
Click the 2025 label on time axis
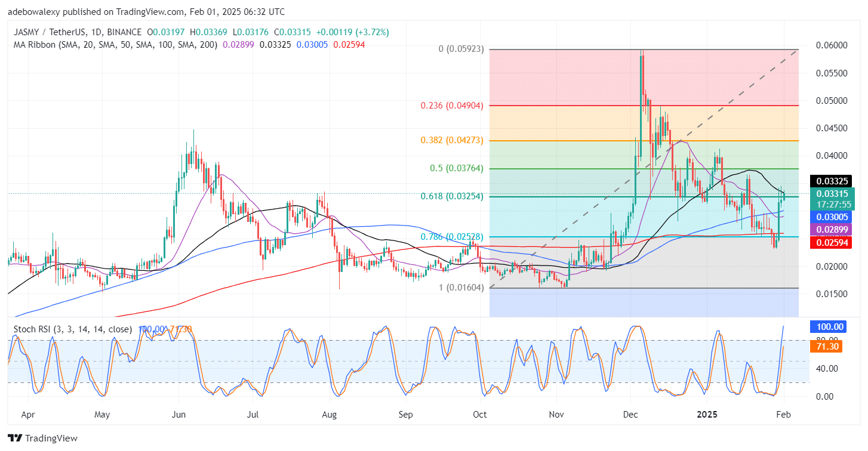707,414
